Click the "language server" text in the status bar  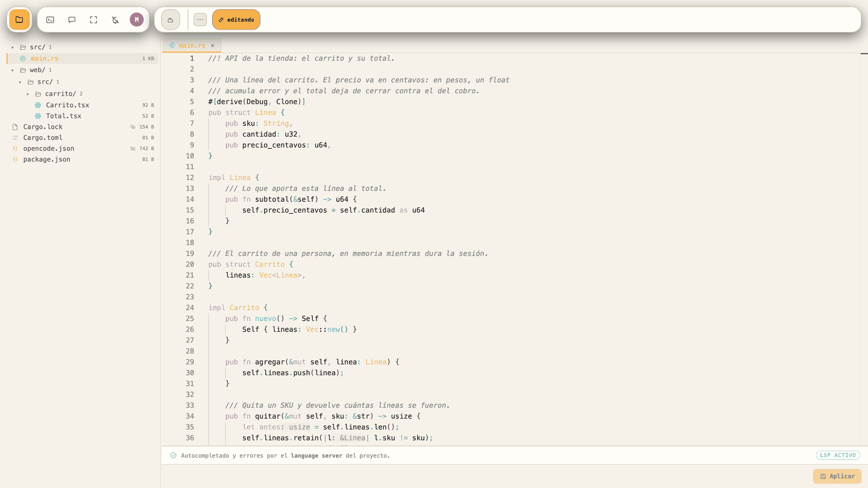pyautogui.click(x=316, y=455)
